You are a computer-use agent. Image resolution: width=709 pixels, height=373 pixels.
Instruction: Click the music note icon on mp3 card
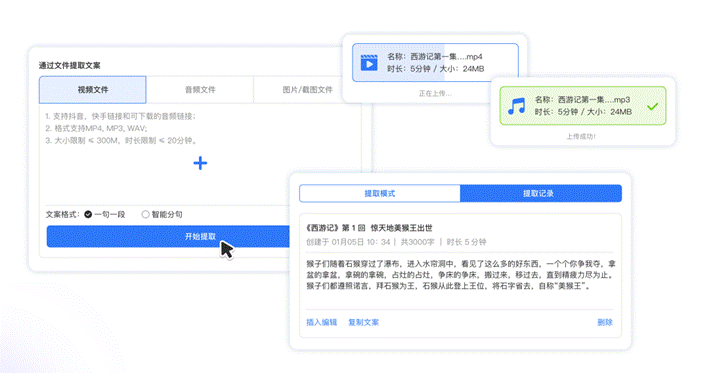[x=516, y=106]
